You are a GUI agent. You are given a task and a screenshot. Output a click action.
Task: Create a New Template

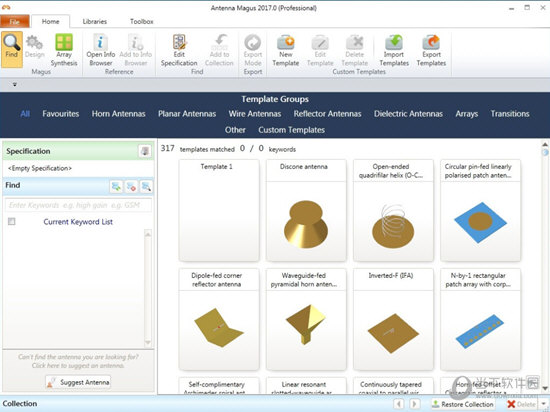point(286,50)
